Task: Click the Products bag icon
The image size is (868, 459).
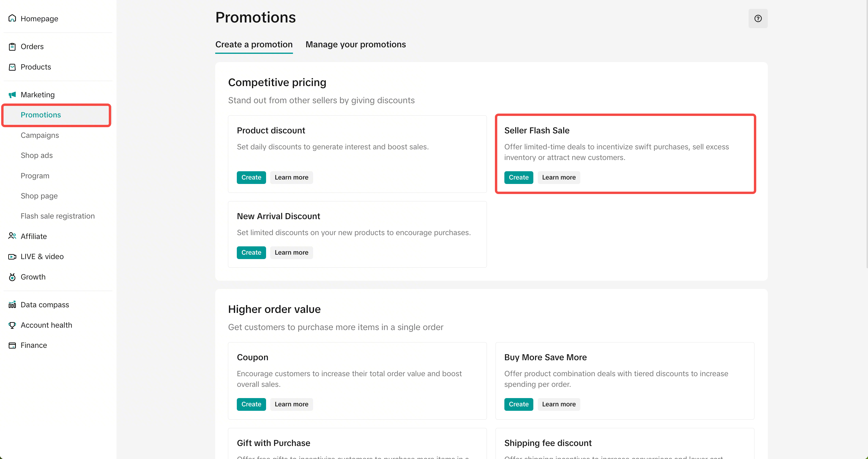Action: pos(12,67)
